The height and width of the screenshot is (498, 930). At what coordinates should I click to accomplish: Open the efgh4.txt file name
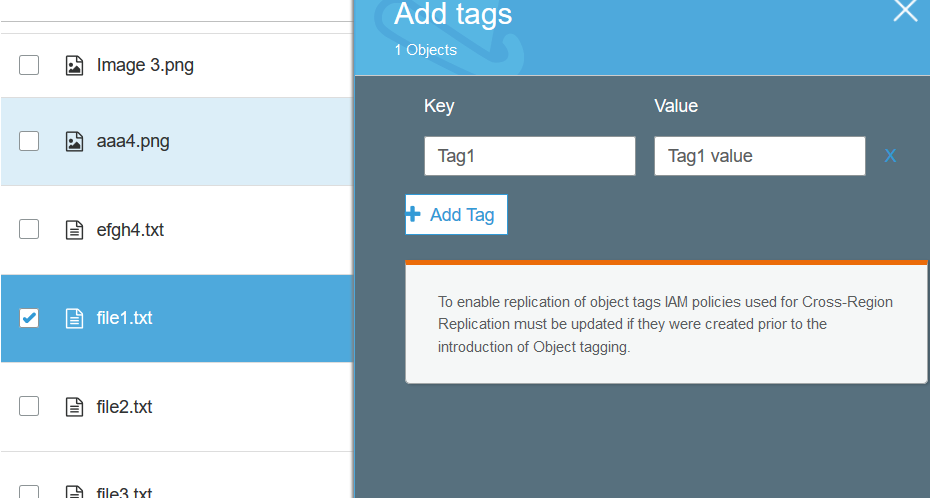pos(130,230)
